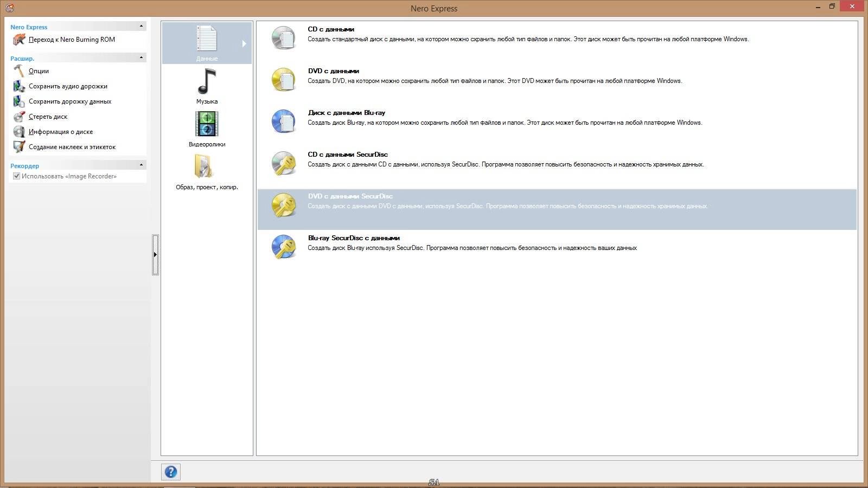Open the Опции link

[x=39, y=71]
